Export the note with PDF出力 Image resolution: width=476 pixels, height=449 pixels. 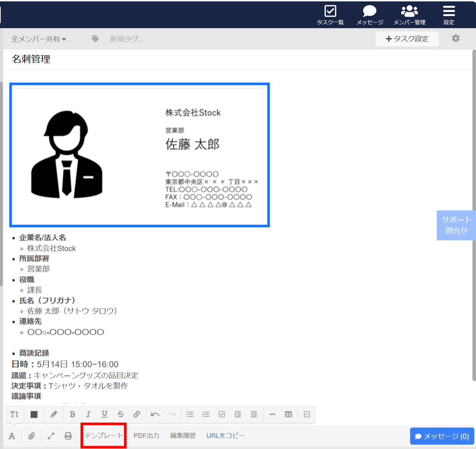coord(146,435)
